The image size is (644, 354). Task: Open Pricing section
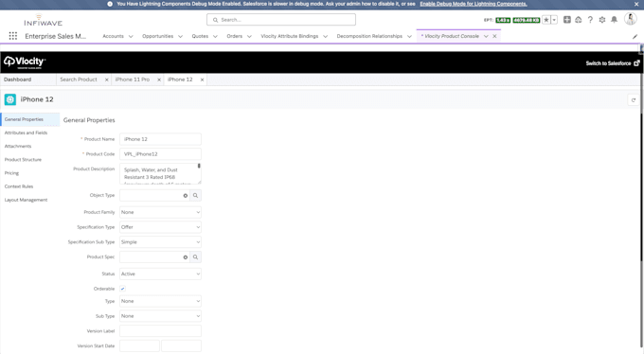[11, 173]
